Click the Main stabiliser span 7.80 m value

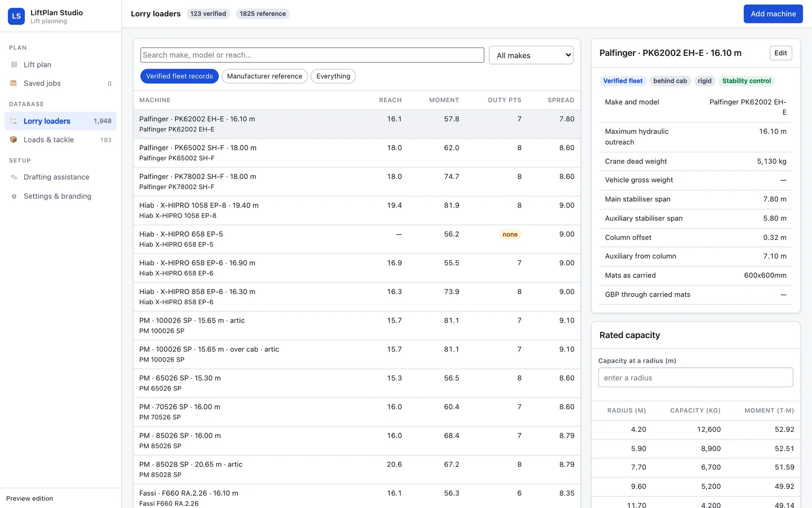coord(774,199)
